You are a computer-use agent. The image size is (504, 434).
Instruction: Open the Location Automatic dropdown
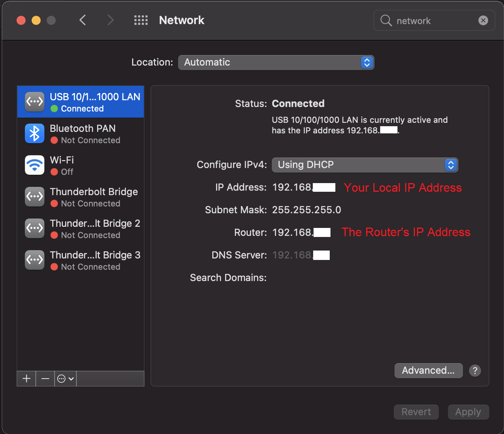[276, 63]
